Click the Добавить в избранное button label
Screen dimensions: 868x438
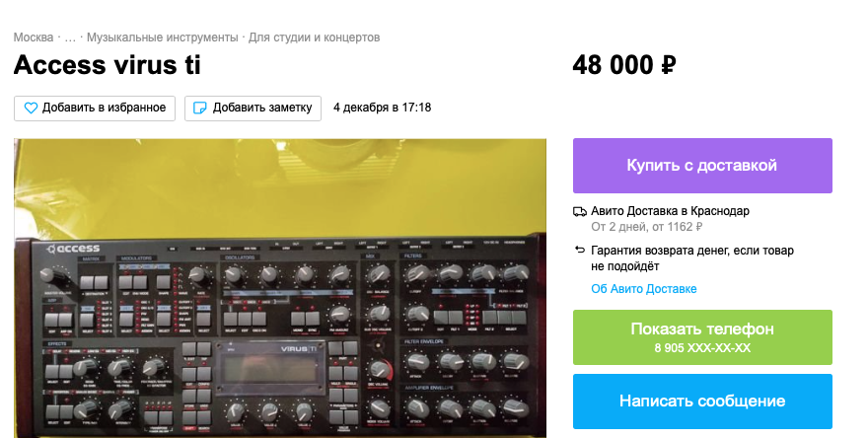point(105,108)
